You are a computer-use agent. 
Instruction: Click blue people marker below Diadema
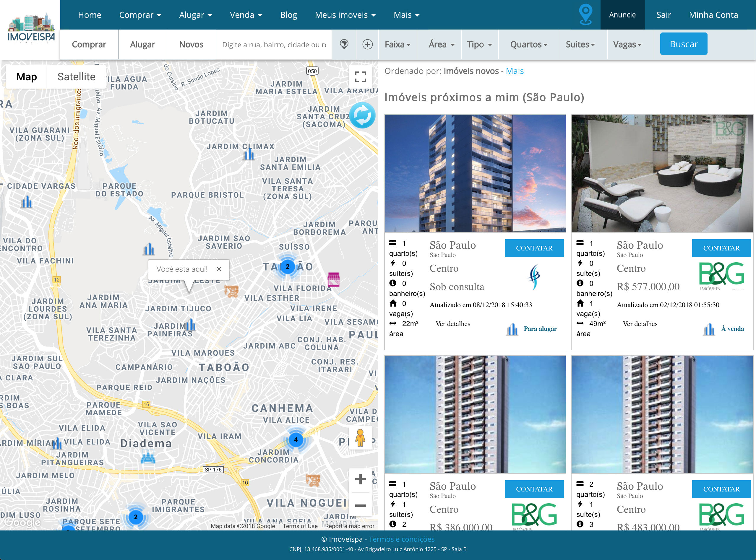(x=148, y=457)
